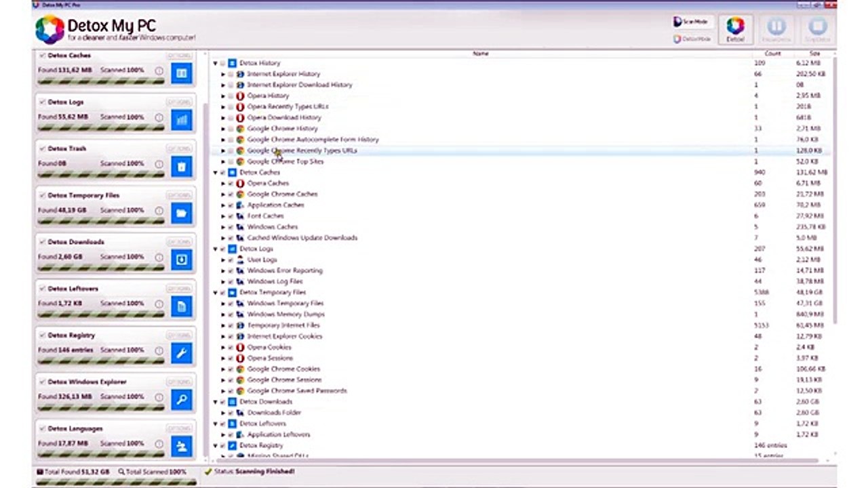Screen dimensions: 868x488
Task: Open Options in the Detox Registry card
Action: [179, 335]
